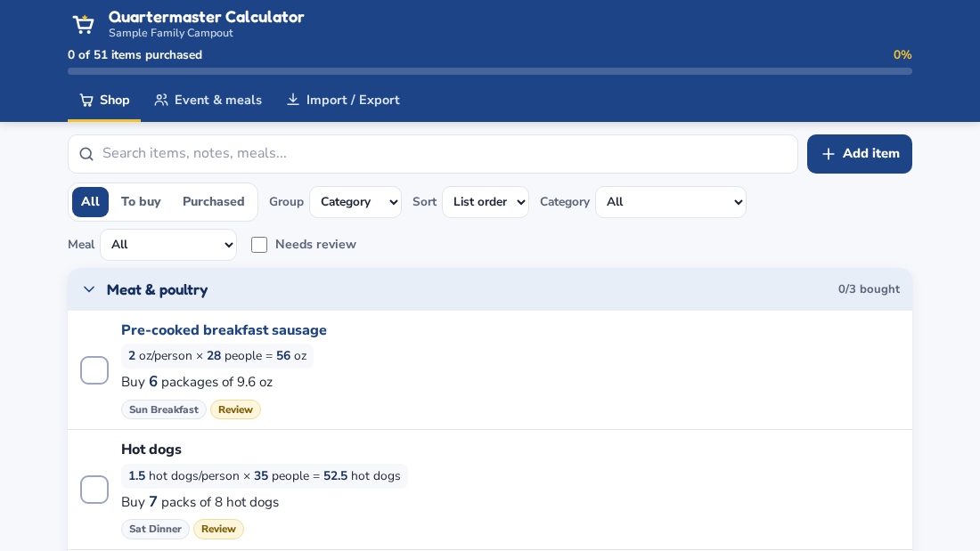The height and width of the screenshot is (551, 980).
Task: Click the people icon beside Event & meals
Action: pos(161,100)
